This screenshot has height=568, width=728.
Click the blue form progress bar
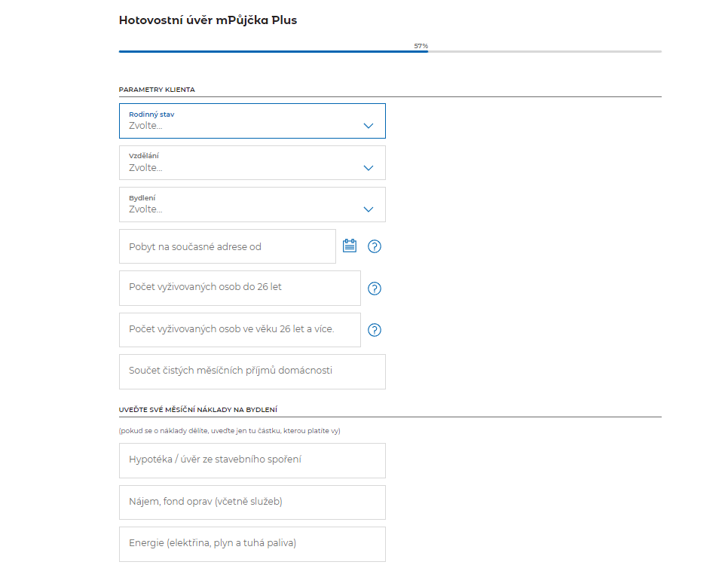[x=273, y=51]
